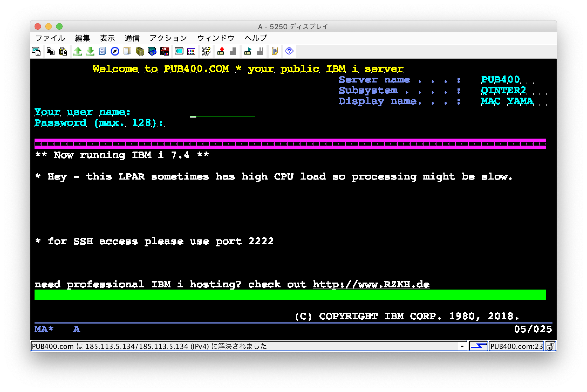
Task: Click the lock security icon in status bar
Action: pos(550,346)
